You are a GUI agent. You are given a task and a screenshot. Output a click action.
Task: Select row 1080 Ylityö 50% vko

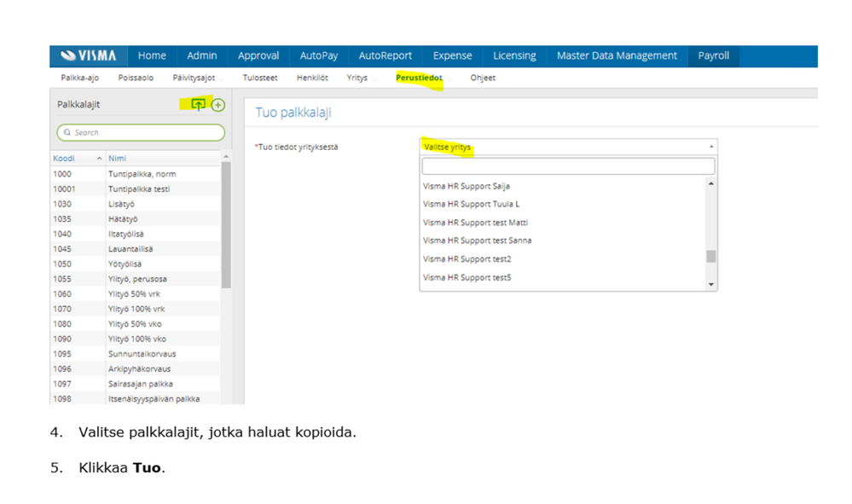pos(136,324)
